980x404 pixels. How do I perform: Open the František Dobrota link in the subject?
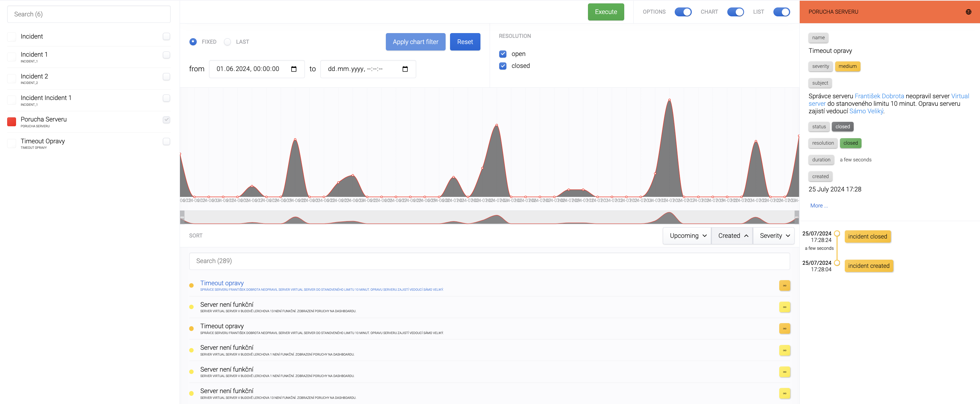879,96
